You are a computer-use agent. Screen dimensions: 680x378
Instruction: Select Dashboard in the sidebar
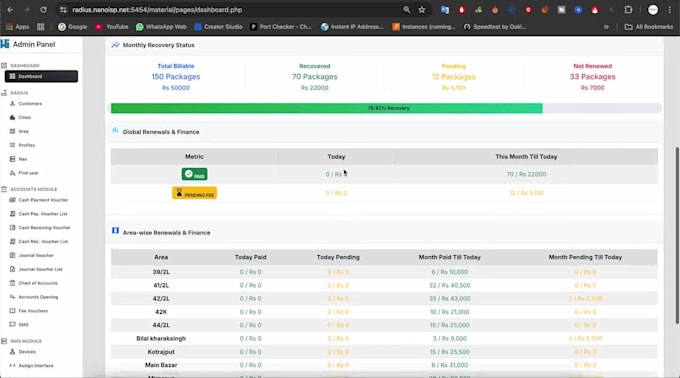coord(41,76)
